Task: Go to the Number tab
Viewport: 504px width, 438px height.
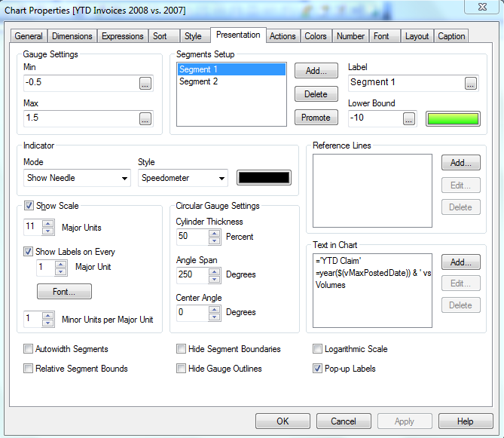Action: coord(350,36)
